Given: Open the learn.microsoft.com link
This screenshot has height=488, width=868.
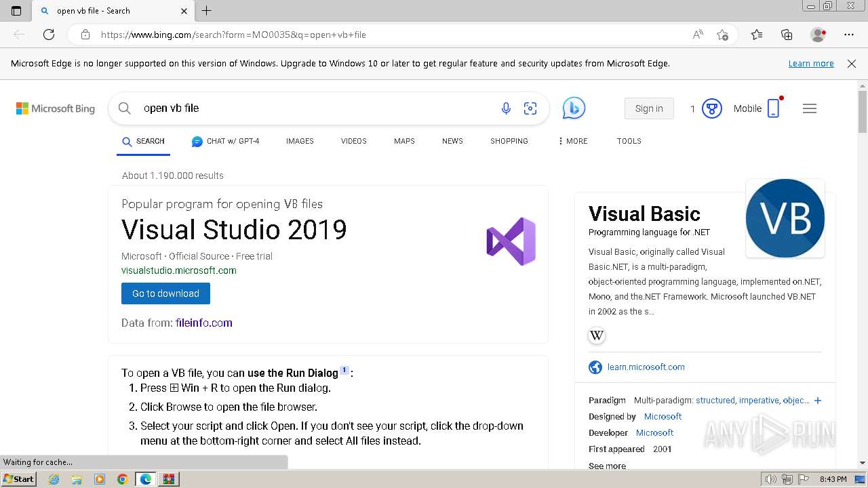Looking at the screenshot, I should pyautogui.click(x=646, y=367).
